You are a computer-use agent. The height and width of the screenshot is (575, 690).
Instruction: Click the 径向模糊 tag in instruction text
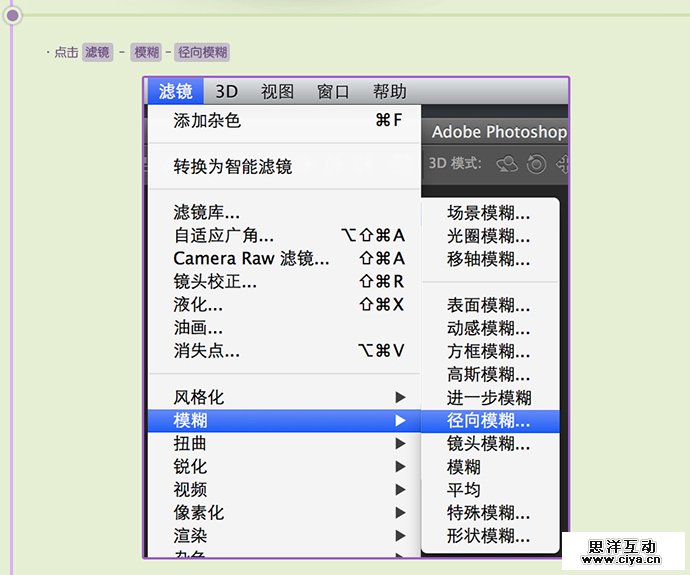[203, 53]
